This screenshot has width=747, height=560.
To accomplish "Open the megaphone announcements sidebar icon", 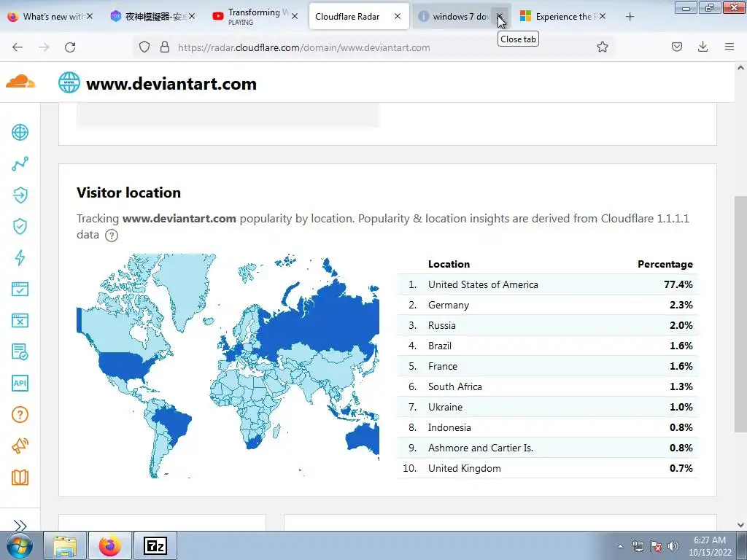I will [20, 446].
